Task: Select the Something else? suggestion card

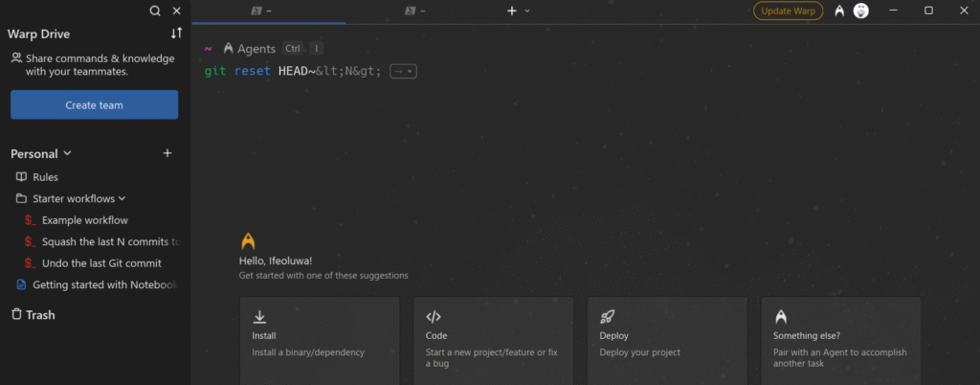Action: click(x=840, y=341)
